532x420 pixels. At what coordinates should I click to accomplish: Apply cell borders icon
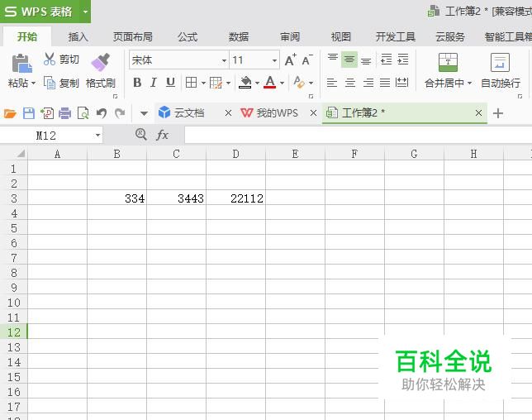click(x=192, y=83)
